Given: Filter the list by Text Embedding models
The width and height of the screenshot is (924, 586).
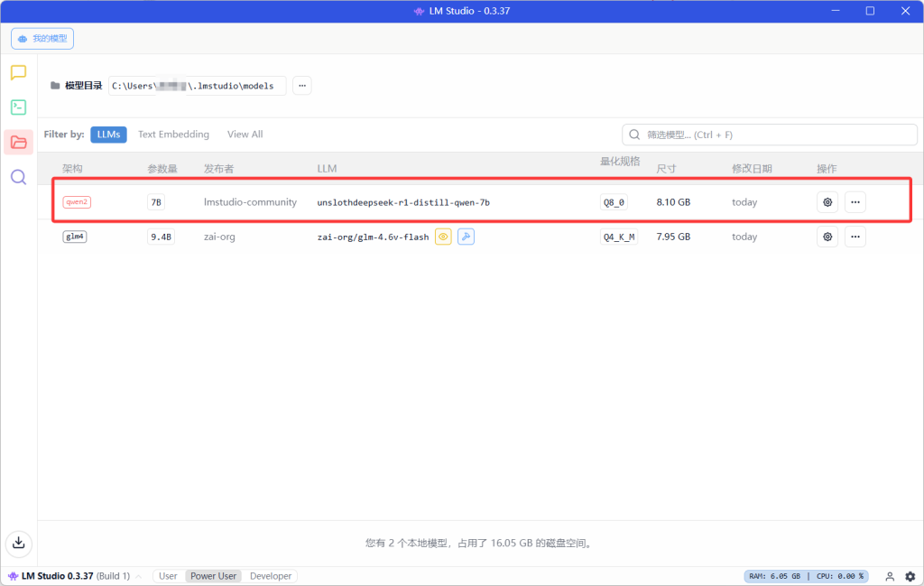Looking at the screenshot, I should point(173,135).
